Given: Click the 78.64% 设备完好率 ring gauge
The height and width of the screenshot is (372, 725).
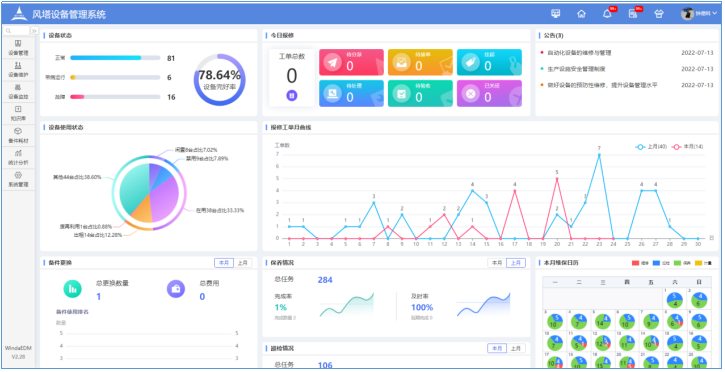Looking at the screenshot, I should 219,79.
